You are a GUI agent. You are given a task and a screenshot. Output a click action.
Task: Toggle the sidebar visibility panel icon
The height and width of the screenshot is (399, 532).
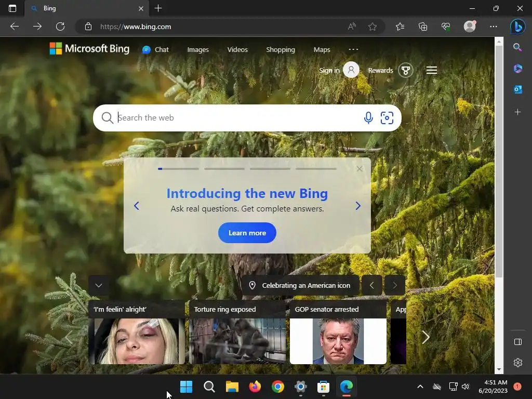[518, 342]
